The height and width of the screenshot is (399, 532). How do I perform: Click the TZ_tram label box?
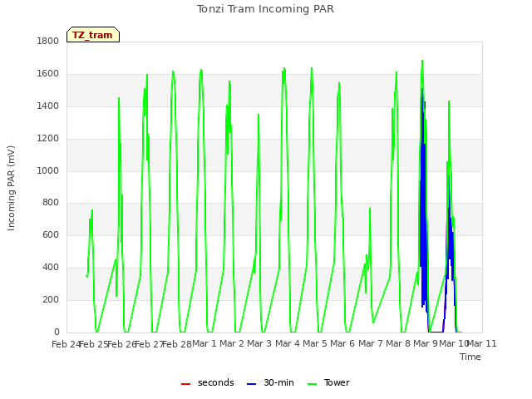pos(93,35)
